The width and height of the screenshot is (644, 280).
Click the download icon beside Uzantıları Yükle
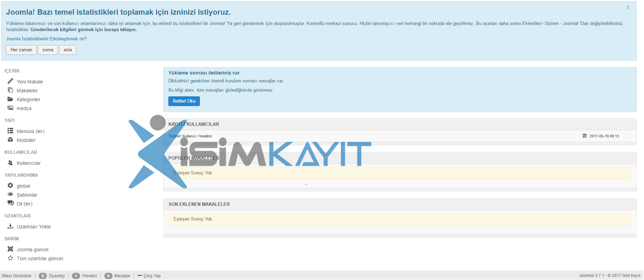[10, 226]
